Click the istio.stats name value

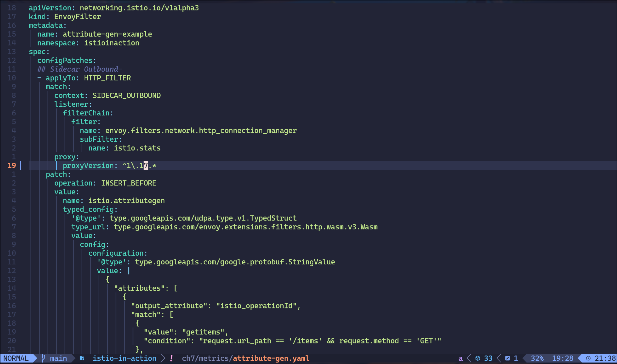(x=137, y=148)
